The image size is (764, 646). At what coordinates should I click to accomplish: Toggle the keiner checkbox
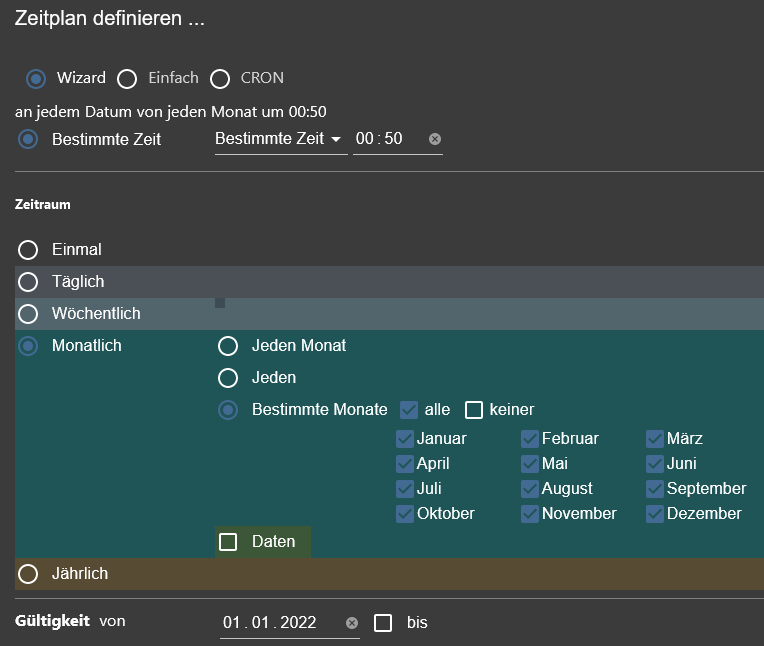coord(474,410)
